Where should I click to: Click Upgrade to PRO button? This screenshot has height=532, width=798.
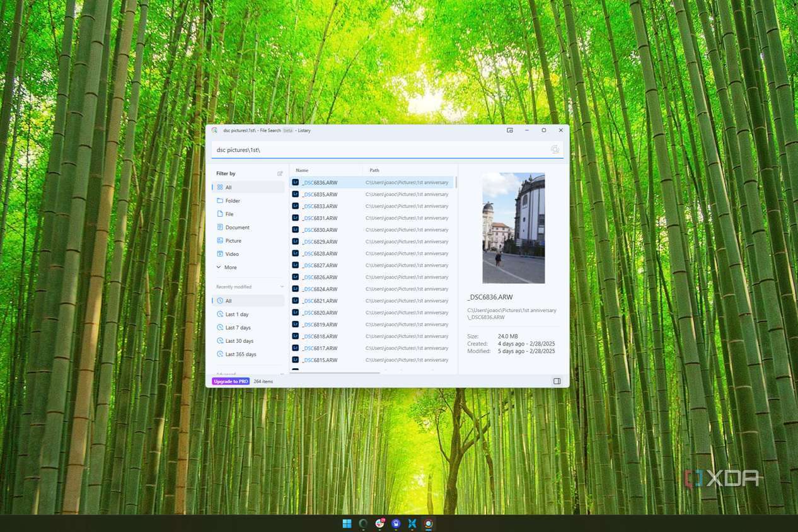[231, 381]
